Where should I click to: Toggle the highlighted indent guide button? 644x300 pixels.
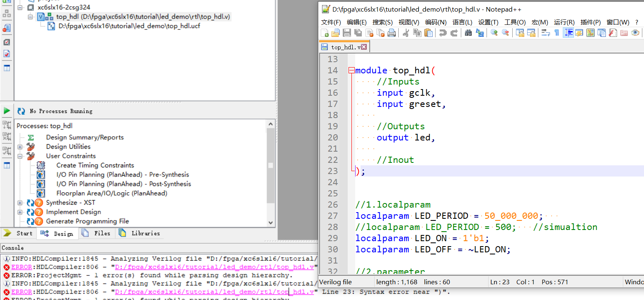(x=569, y=33)
